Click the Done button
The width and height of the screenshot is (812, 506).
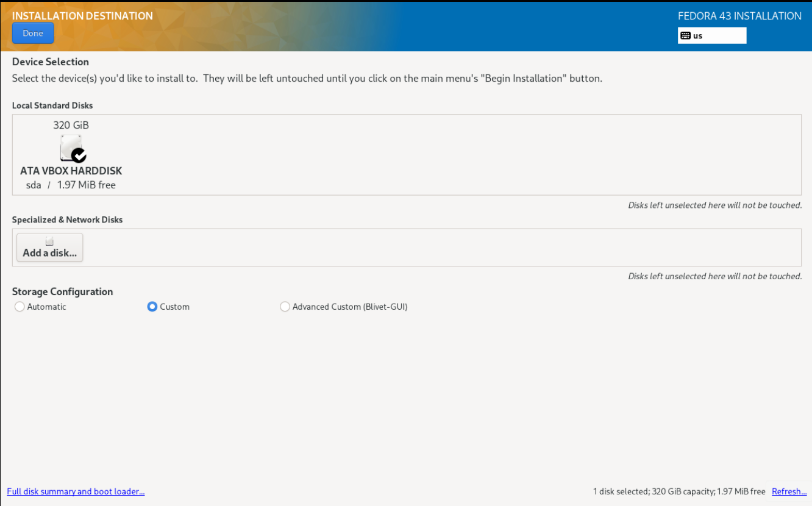click(33, 34)
